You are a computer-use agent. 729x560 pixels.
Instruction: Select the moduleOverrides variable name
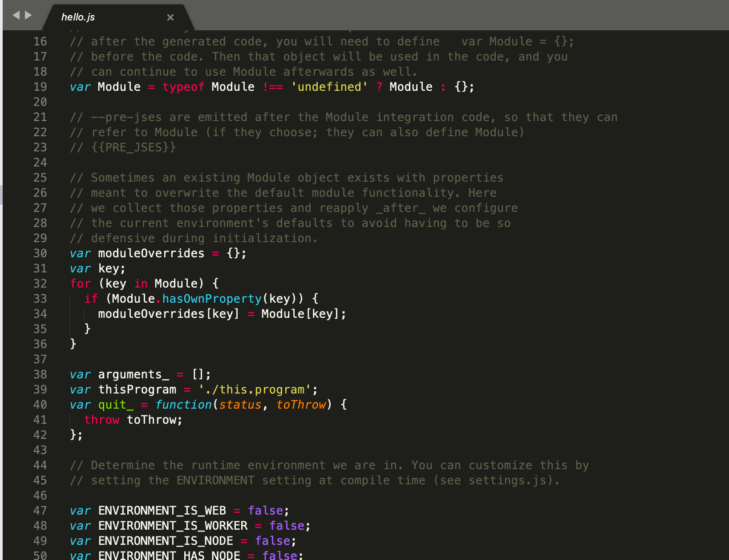(151, 253)
